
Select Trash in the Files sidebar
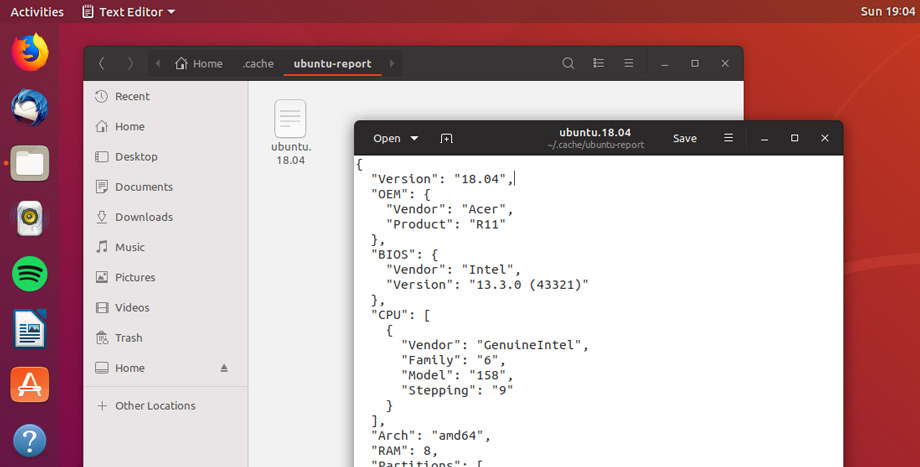(x=129, y=338)
